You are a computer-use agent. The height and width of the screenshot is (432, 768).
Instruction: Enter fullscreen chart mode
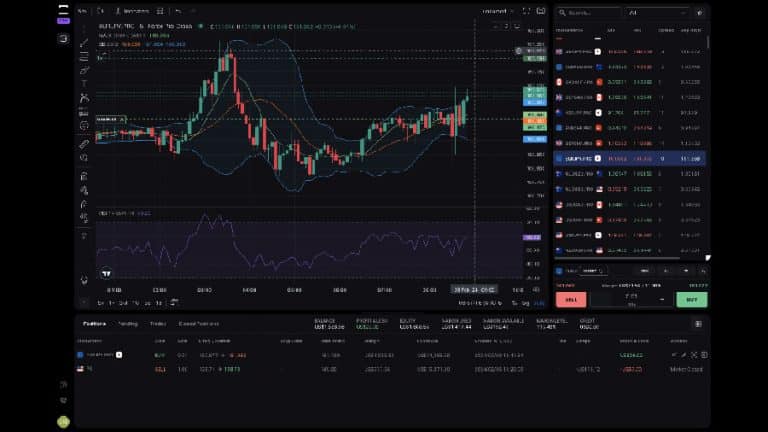[x=526, y=11]
